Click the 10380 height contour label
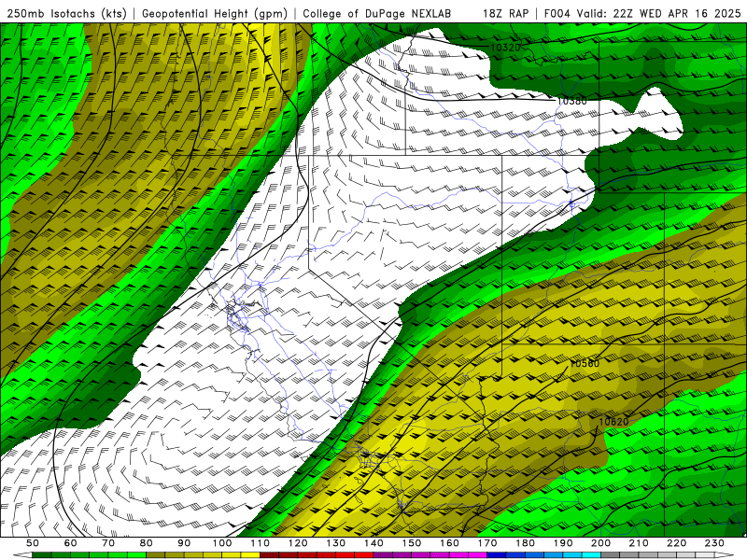This screenshot has height=560, width=747. [x=571, y=101]
